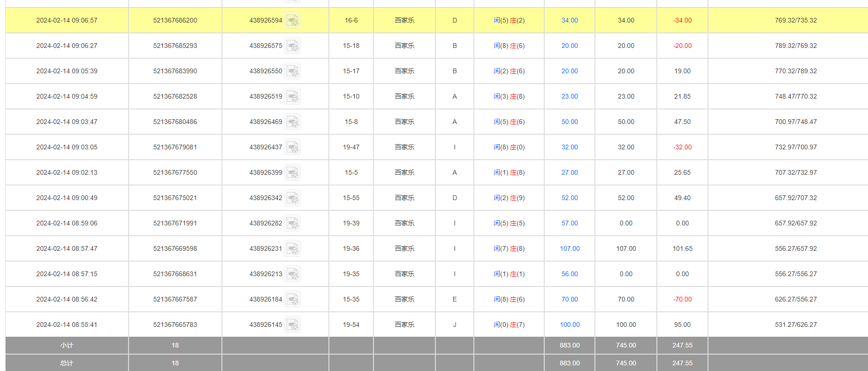
Task: Open replay icon beside round 438926145
Action: (292, 325)
